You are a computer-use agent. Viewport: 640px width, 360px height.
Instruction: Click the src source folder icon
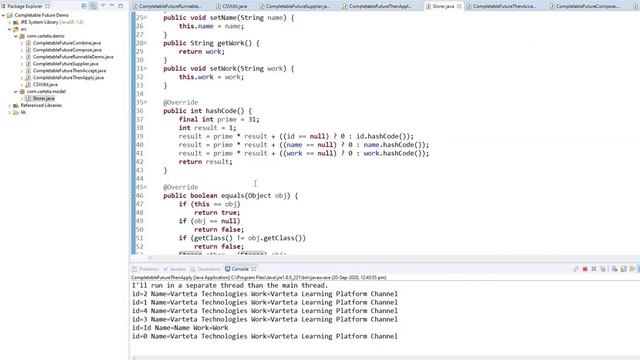[16, 29]
